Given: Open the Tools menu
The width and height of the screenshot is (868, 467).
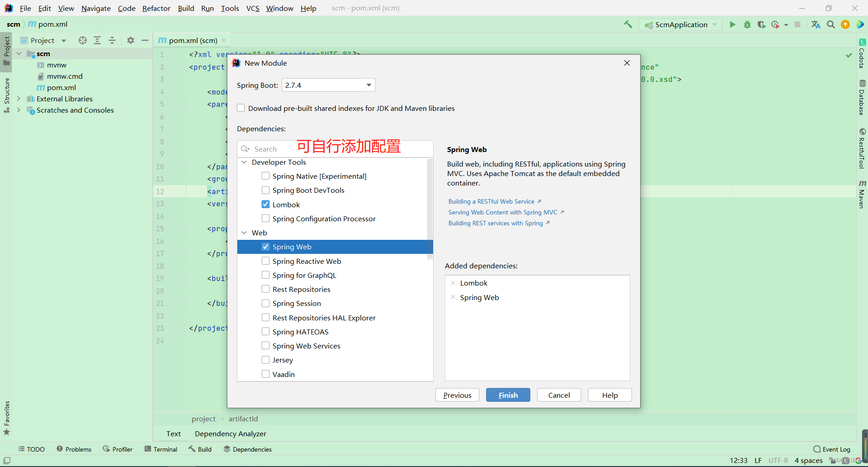Looking at the screenshot, I should point(230,8).
